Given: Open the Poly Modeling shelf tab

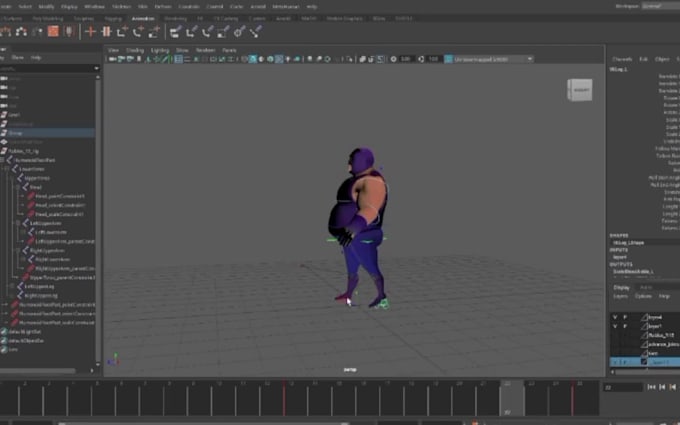Looking at the screenshot, I should pos(48,19).
